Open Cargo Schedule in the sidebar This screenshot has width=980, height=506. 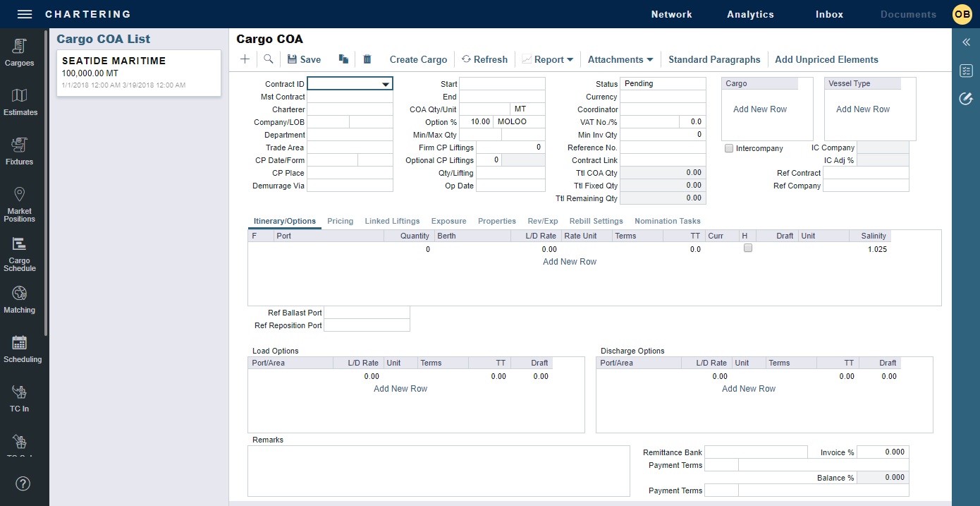(19, 254)
